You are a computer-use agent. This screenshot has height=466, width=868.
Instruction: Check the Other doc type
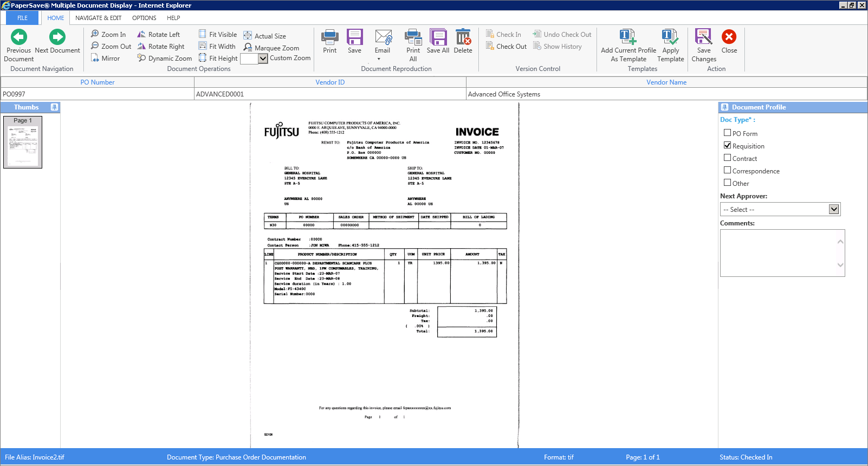[727, 182]
